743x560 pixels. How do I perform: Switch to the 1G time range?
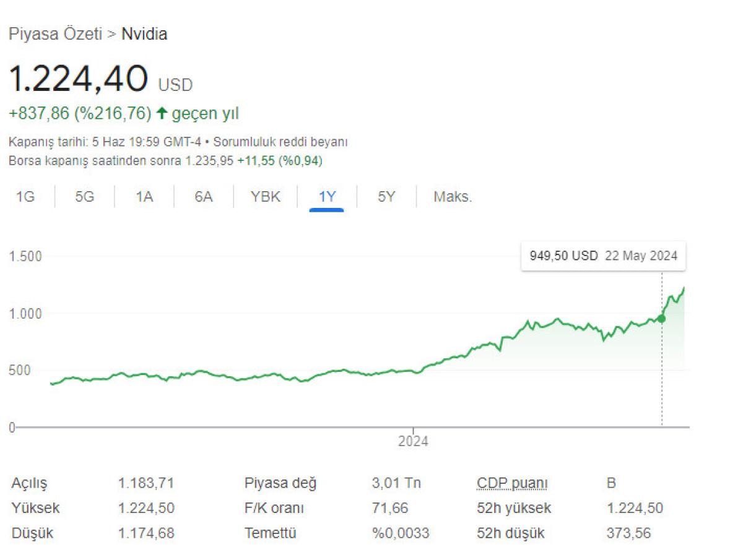[25, 197]
